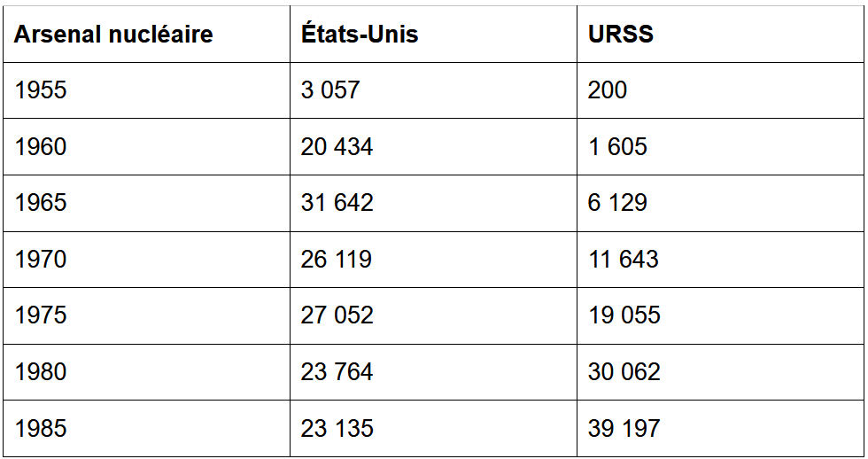Viewport: 868px width, 459px height.
Task: Select the value 31 642
Action: coord(433,203)
